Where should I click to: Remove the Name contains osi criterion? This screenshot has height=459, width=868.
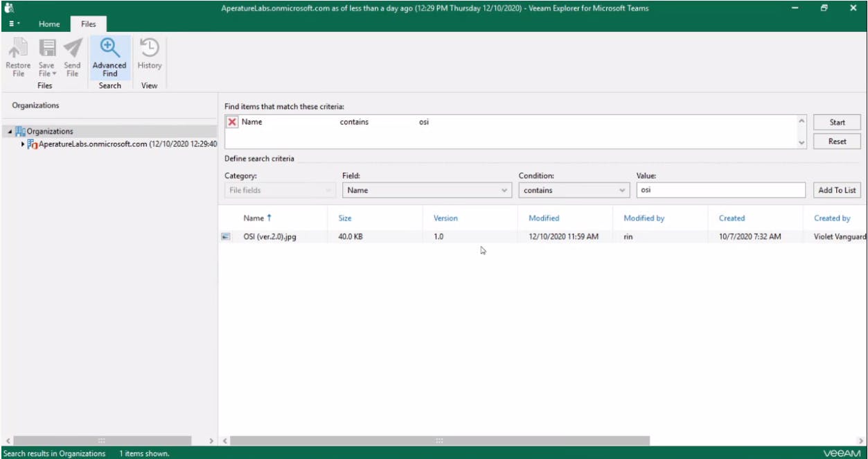pos(232,122)
